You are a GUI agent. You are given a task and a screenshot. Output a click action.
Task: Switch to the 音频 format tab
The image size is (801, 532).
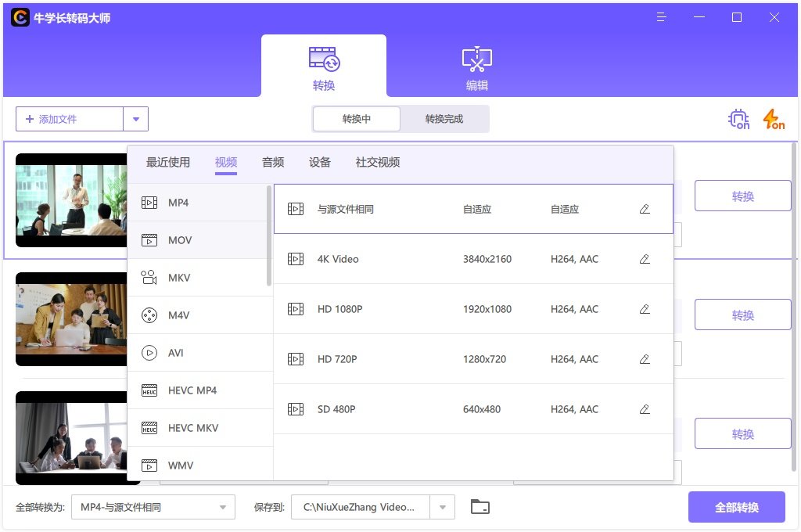pyautogui.click(x=272, y=162)
